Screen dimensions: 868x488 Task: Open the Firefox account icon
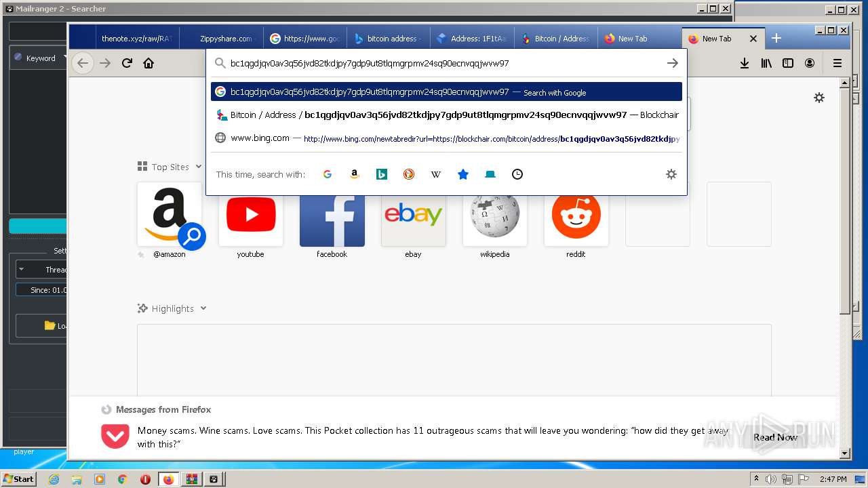[810, 63]
